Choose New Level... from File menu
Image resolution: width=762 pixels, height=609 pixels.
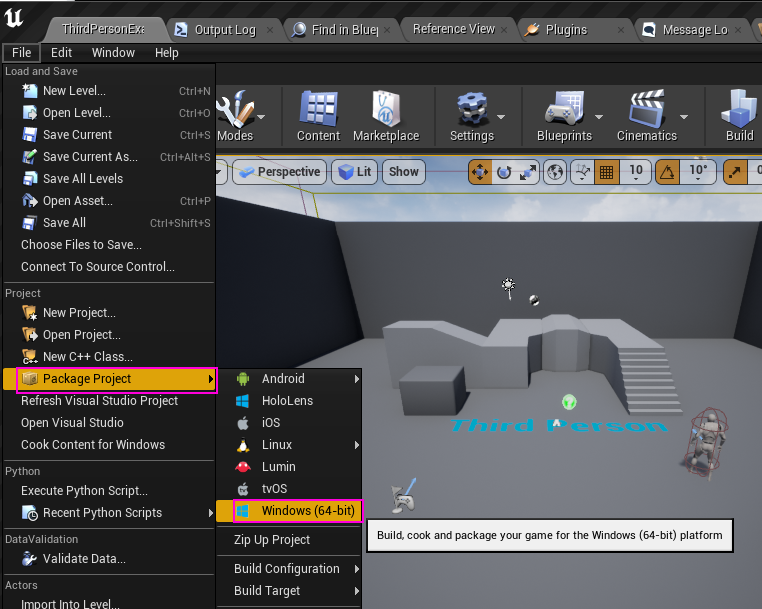coord(109,91)
